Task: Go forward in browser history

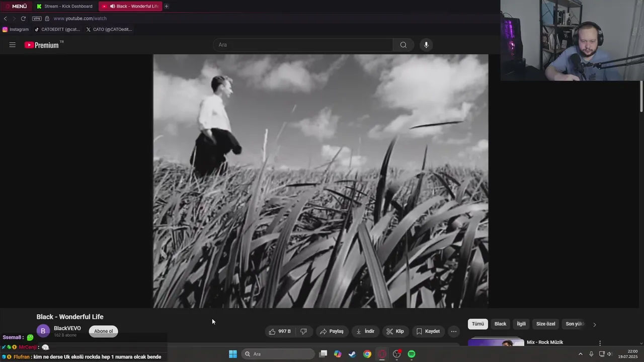Action: (14, 19)
